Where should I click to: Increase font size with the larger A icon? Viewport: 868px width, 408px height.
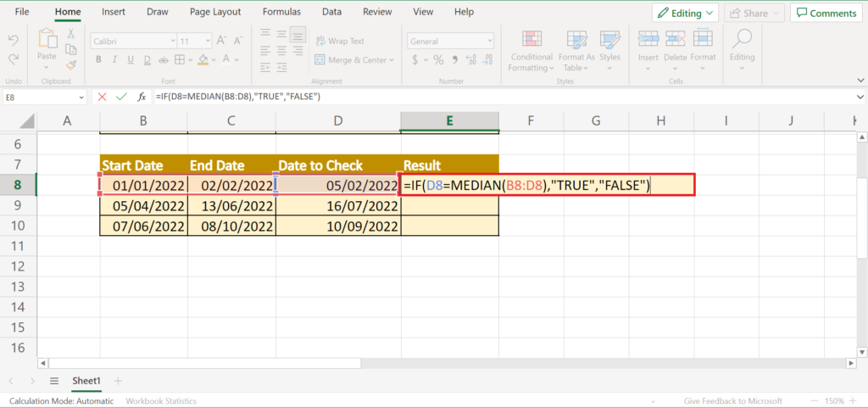pyautogui.click(x=221, y=41)
